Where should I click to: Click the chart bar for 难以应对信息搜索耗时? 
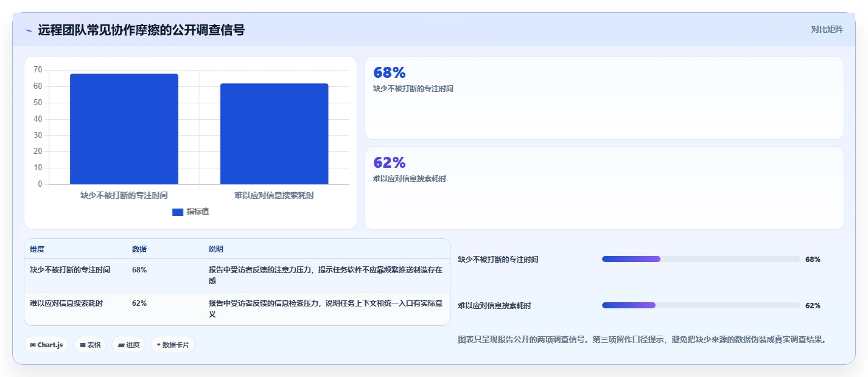click(275, 134)
